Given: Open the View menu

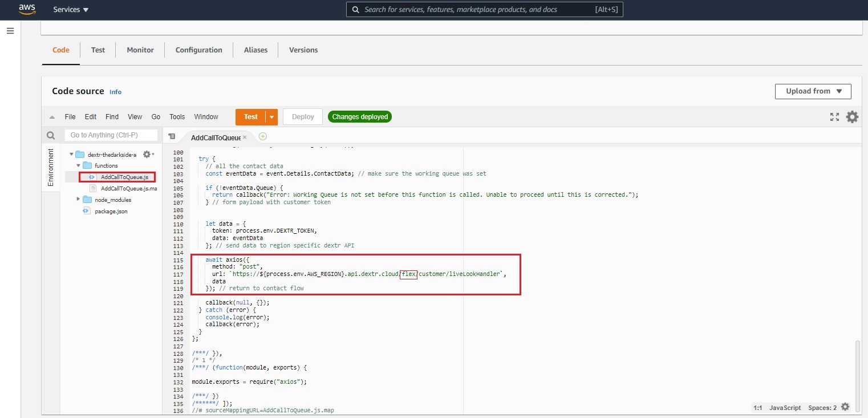Looking at the screenshot, I should tap(135, 117).
